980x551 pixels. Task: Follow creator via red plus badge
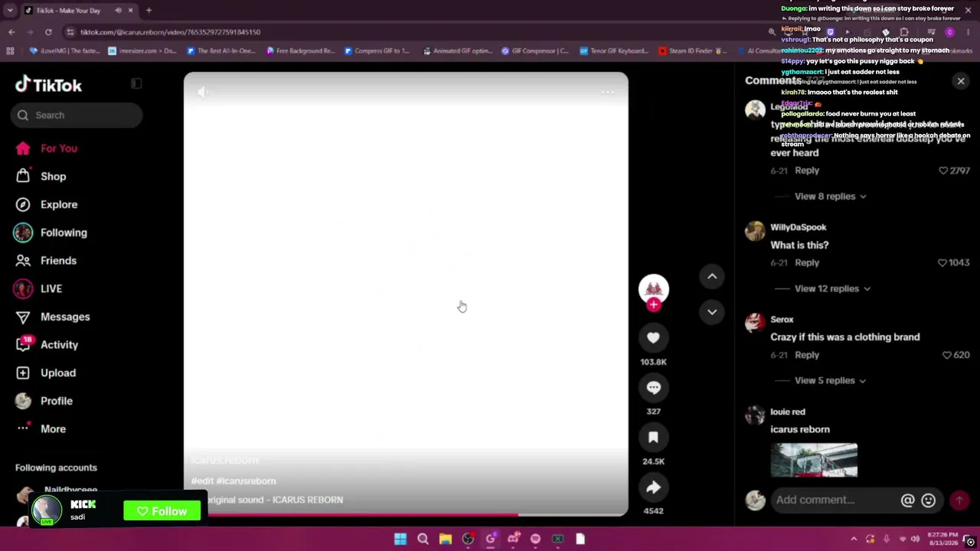653,305
